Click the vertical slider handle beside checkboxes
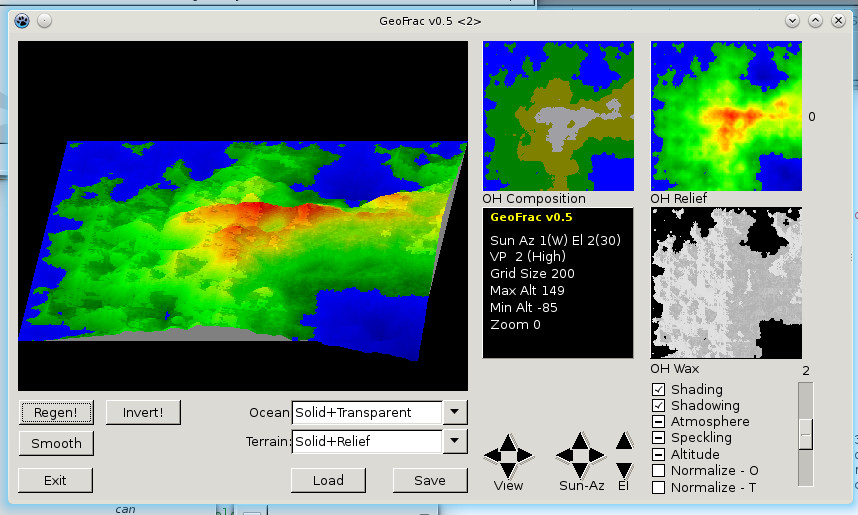 806,434
